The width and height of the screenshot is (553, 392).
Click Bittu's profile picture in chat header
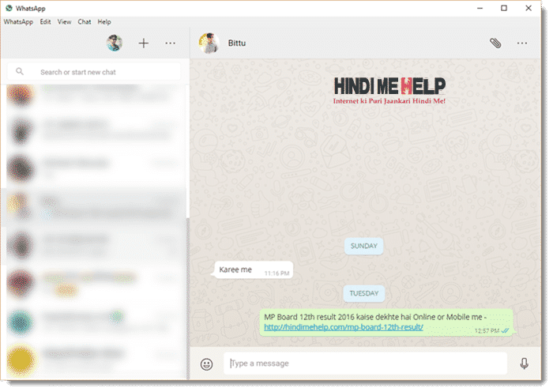click(210, 43)
